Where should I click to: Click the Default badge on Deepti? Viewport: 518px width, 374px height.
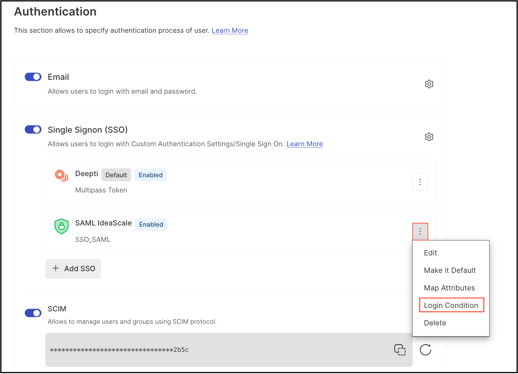pos(116,175)
